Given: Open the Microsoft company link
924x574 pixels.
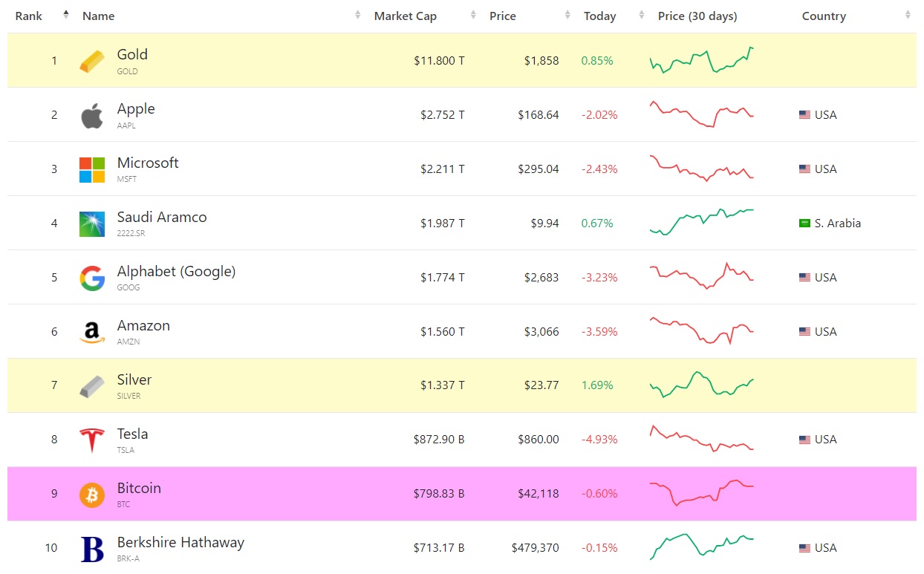Looking at the screenshot, I should click(x=148, y=163).
